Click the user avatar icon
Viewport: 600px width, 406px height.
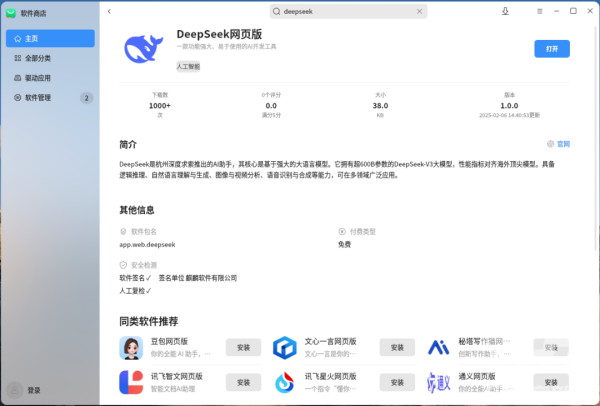pos(15,390)
